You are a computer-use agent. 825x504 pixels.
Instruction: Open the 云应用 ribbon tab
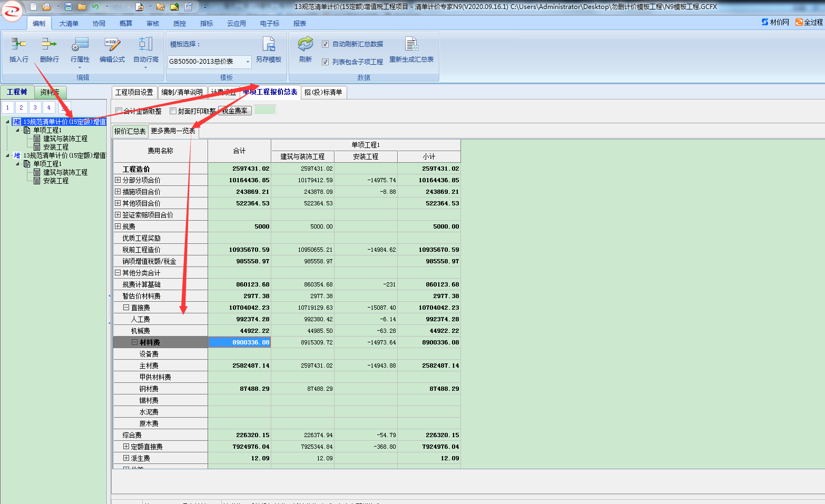pos(237,24)
